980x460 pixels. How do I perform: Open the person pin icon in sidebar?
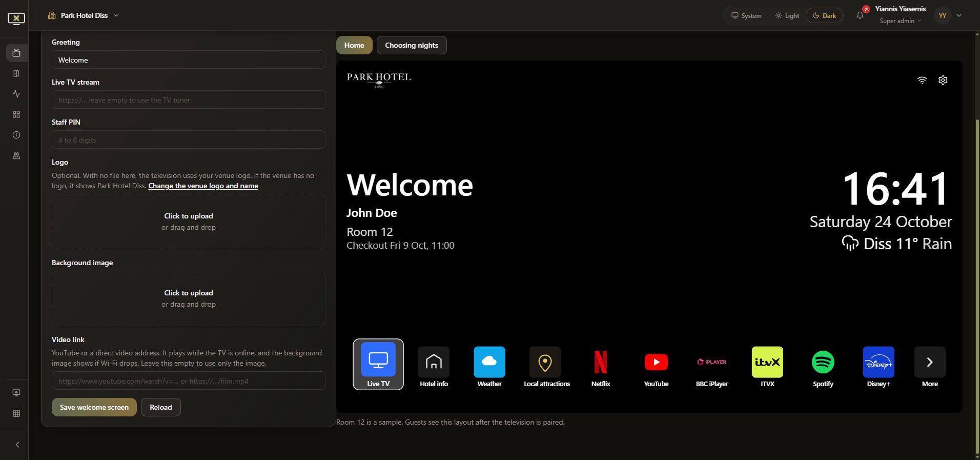tap(16, 155)
